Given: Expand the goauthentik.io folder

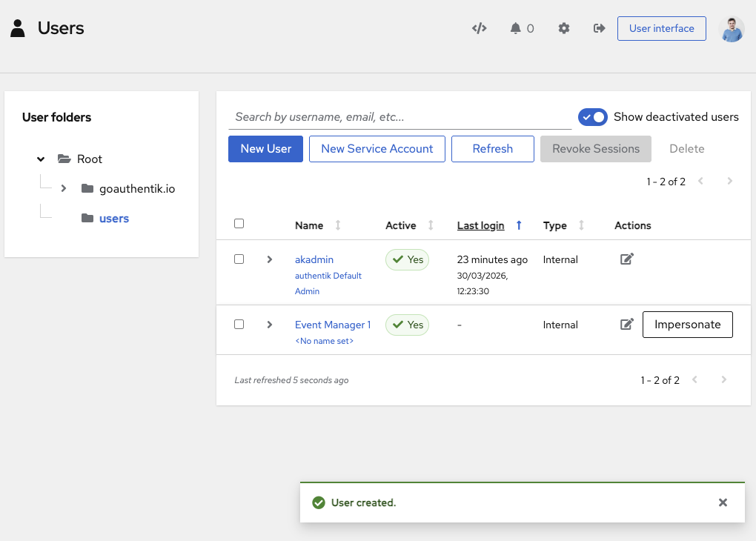Looking at the screenshot, I should [64, 188].
